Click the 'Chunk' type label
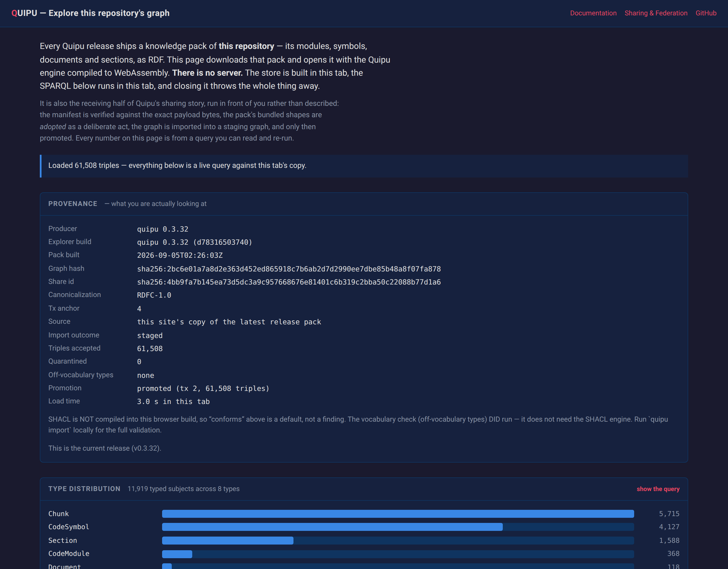Image resolution: width=728 pixels, height=569 pixels. (58, 514)
